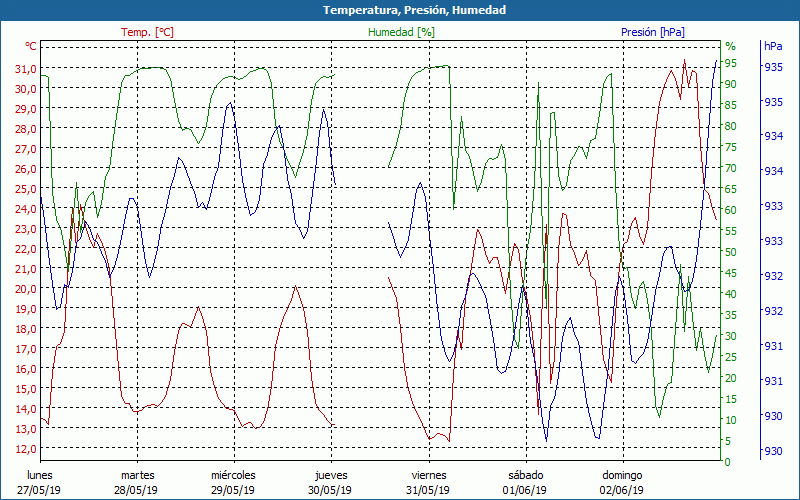The image size is (800, 500).
Task: Select the red 'Temp. [°C]' legend label
Action: [147, 32]
